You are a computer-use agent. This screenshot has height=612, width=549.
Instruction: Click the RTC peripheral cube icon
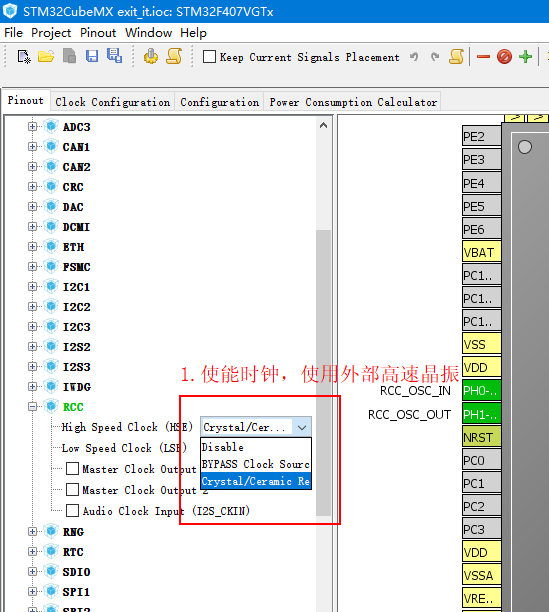(x=51, y=552)
